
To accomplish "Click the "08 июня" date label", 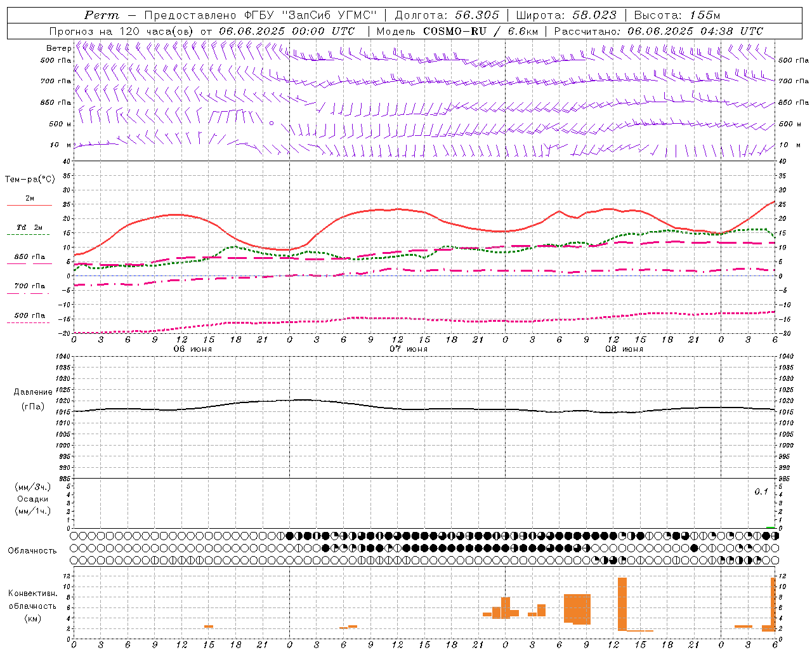I will click(624, 349).
